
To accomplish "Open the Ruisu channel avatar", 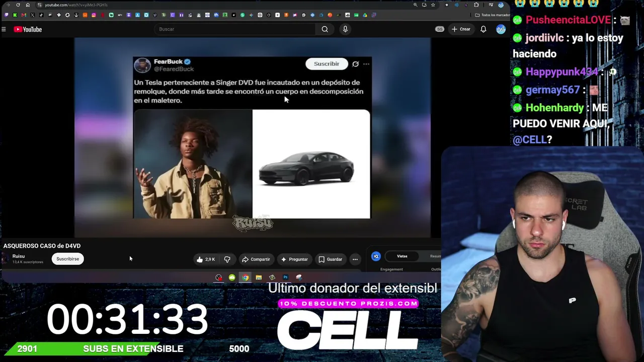I will 6,259.
